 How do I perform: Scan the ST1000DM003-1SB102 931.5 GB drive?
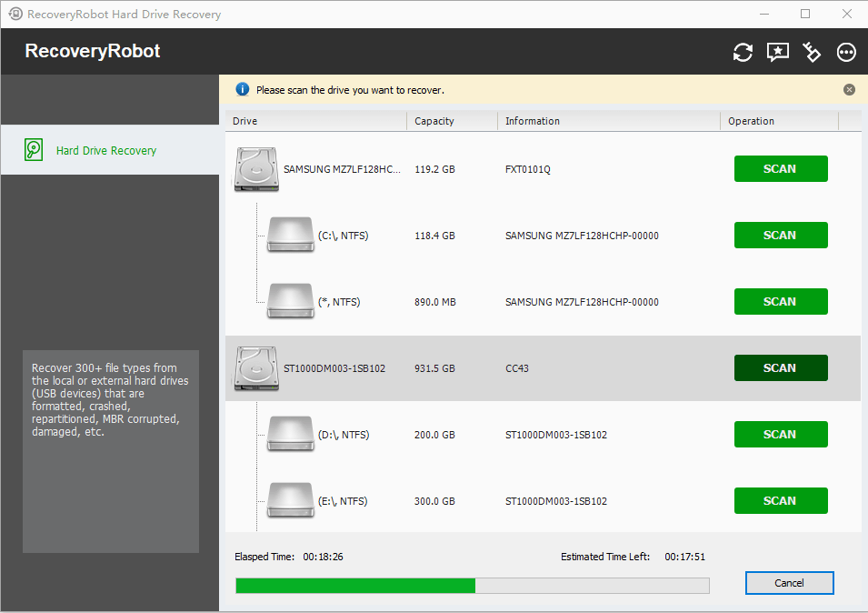coord(781,368)
